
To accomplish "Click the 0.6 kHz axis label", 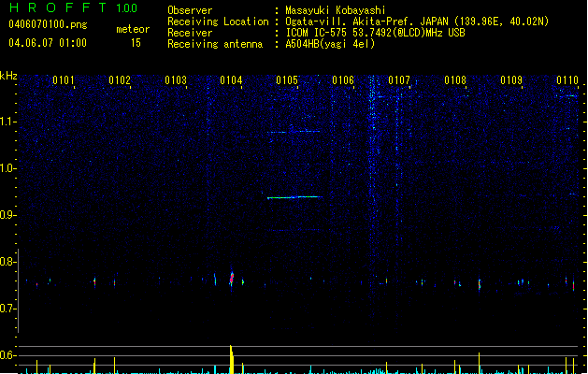I will pos(7,355).
